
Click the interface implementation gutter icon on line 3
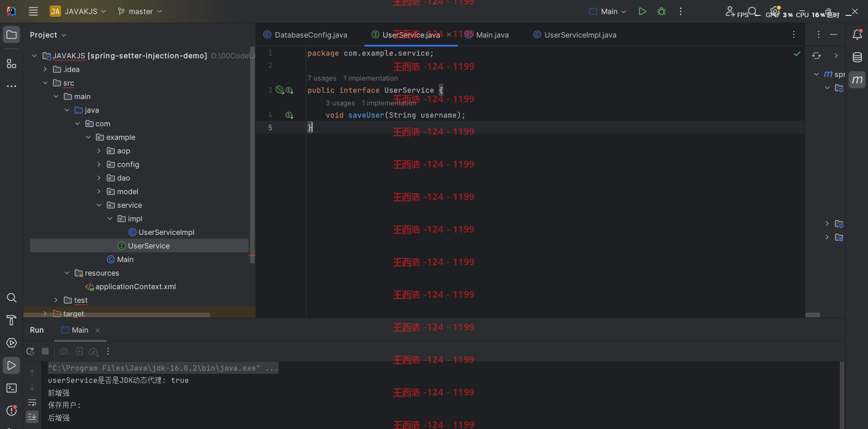tap(289, 90)
